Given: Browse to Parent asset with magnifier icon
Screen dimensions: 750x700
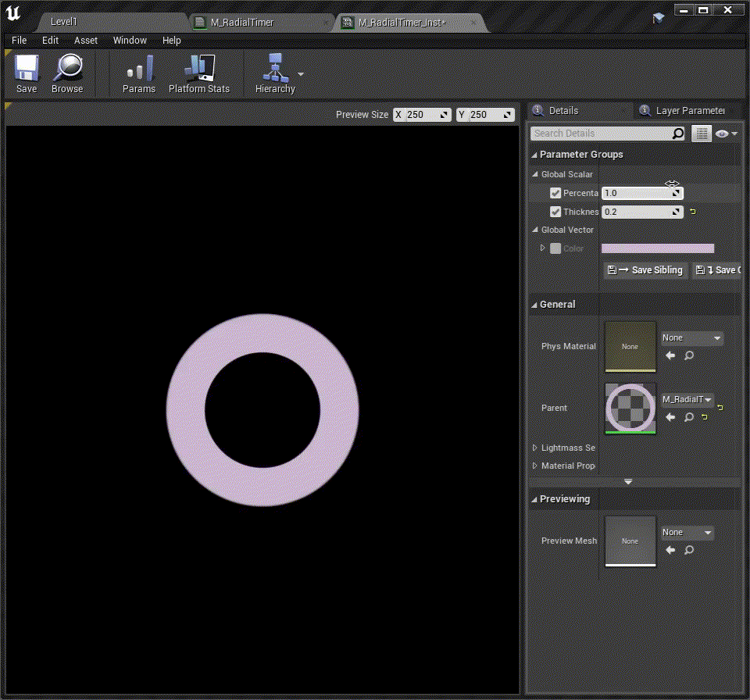Looking at the screenshot, I should click(x=689, y=417).
